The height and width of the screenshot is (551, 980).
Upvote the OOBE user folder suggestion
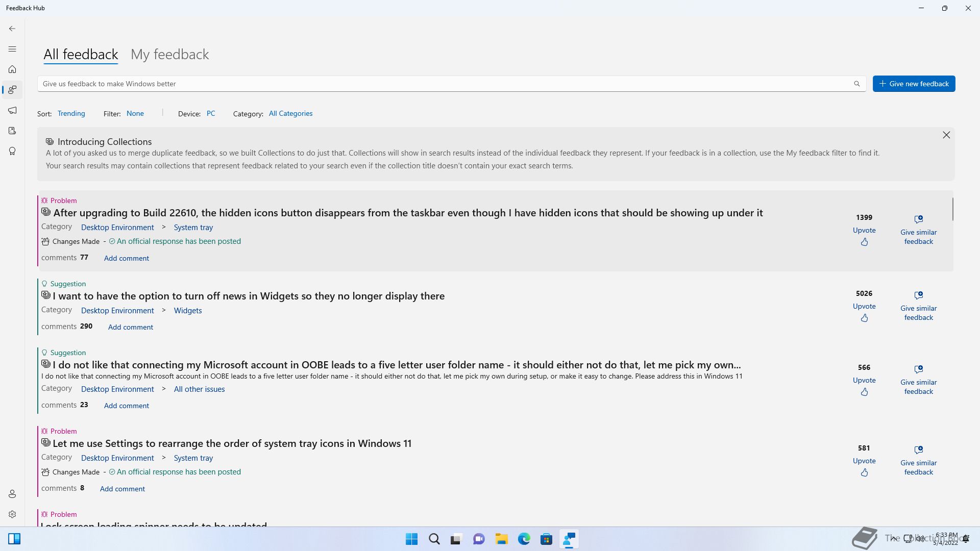(864, 386)
